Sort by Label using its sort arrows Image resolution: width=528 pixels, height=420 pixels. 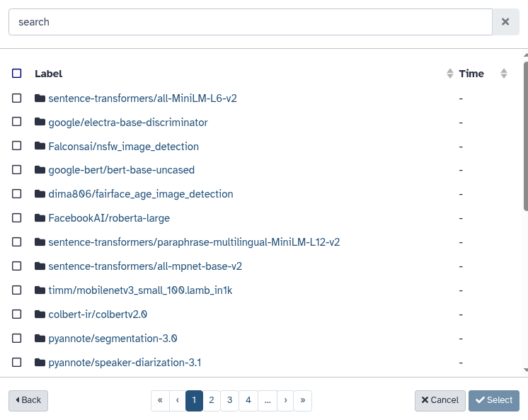pos(450,73)
